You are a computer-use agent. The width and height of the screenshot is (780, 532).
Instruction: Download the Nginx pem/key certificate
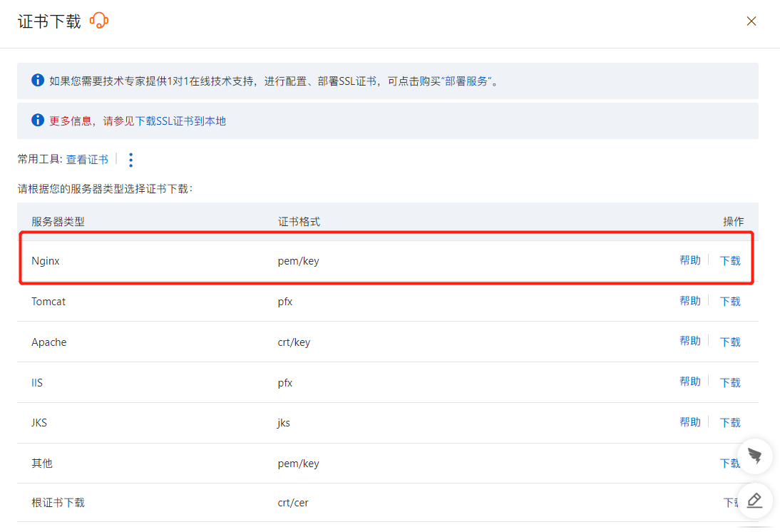pos(729,260)
